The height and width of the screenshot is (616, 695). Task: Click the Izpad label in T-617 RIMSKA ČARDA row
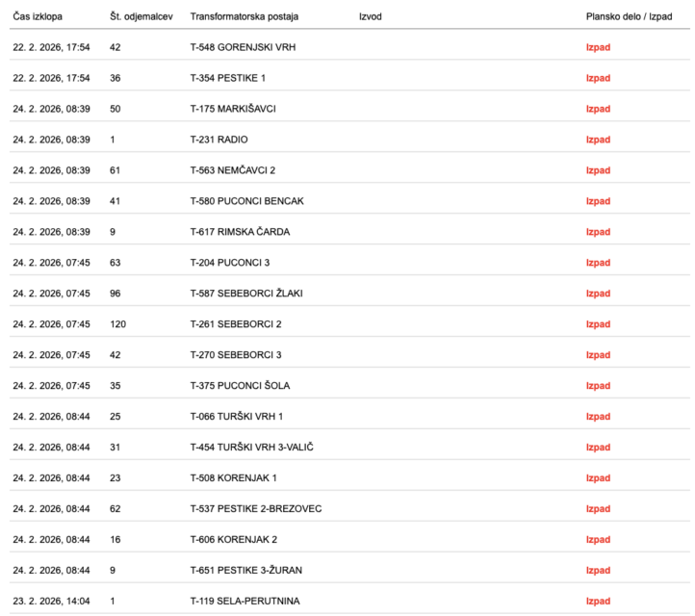598,232
